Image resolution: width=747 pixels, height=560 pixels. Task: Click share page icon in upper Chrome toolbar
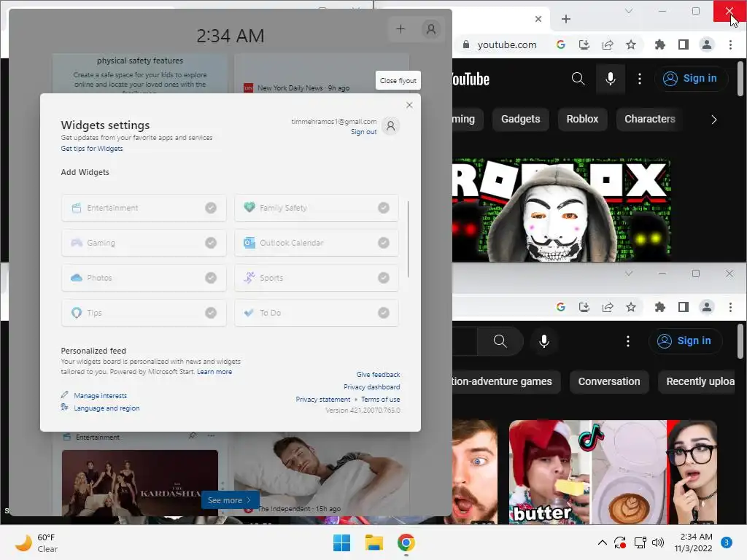coord(608,44)
